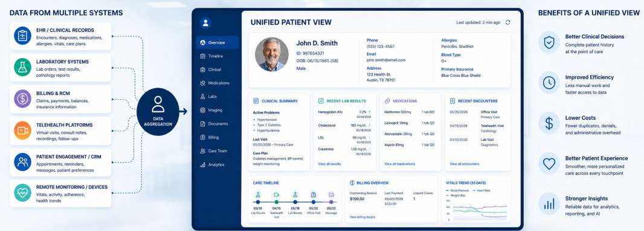Viewport: 644px width, 231px height.
Task: Click the Clinical Summary document icon
Action: [256, 101]
